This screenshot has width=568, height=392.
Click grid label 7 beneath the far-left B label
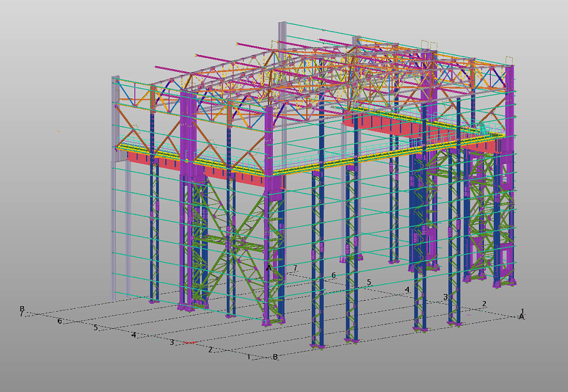(x=22, y=314)
